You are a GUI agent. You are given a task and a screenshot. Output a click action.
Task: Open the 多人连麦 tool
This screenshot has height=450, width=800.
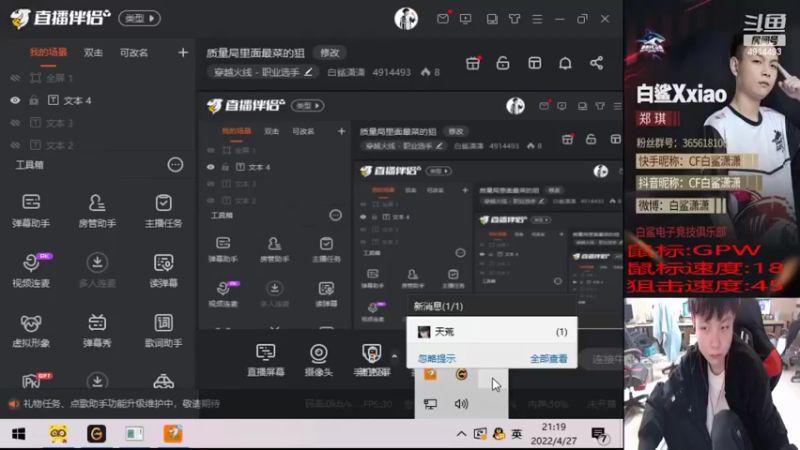pos(97,270)
